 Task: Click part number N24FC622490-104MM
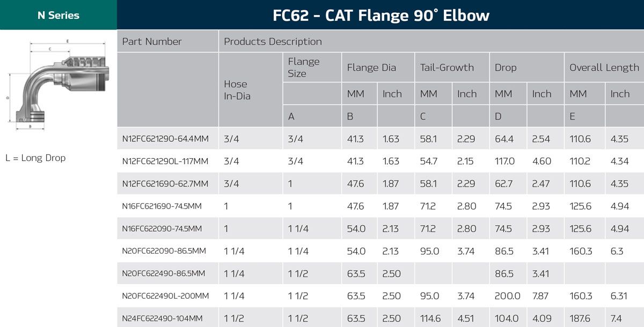tap(162, 318)
